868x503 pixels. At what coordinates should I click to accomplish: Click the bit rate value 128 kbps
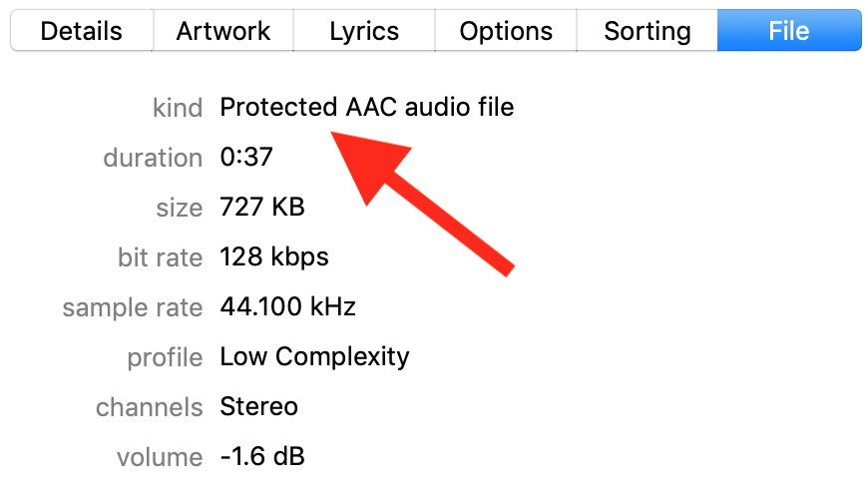[x=274, y=257]
